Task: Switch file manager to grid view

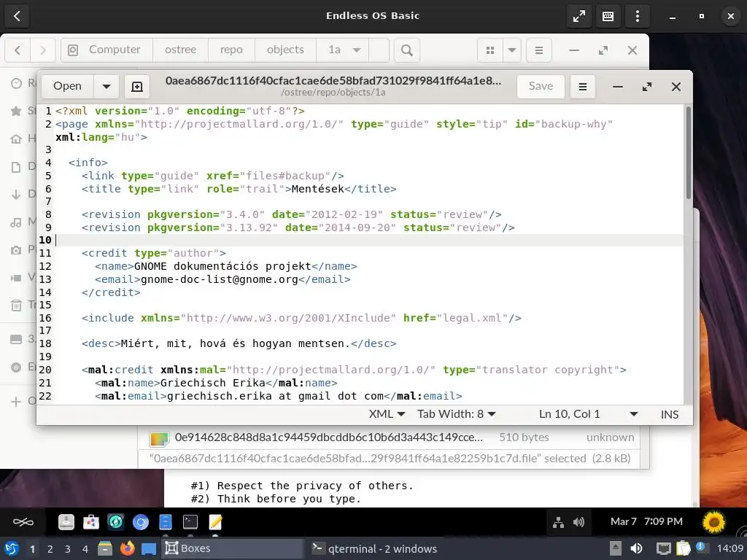Action: click(x=490, y=50)
